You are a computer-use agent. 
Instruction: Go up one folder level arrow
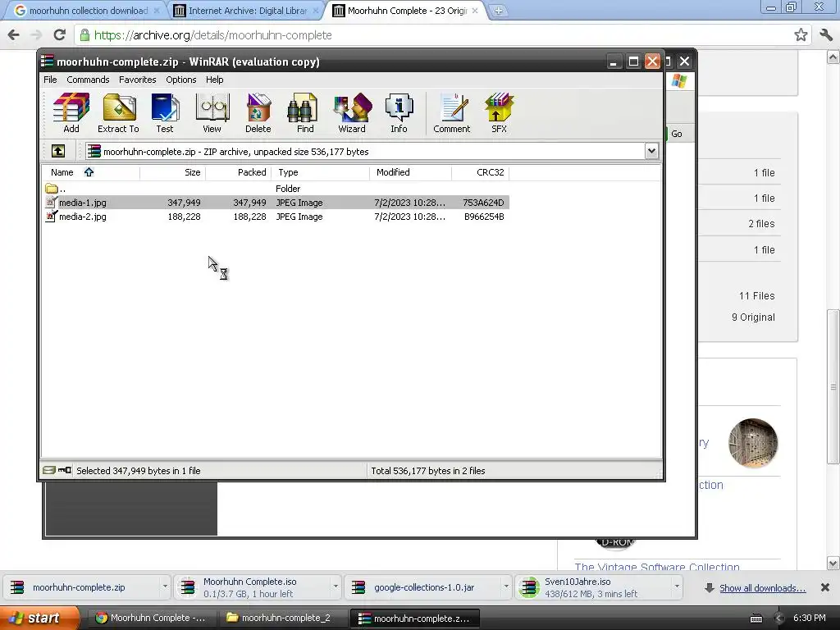pyautogui.click(x=58, y=151)
